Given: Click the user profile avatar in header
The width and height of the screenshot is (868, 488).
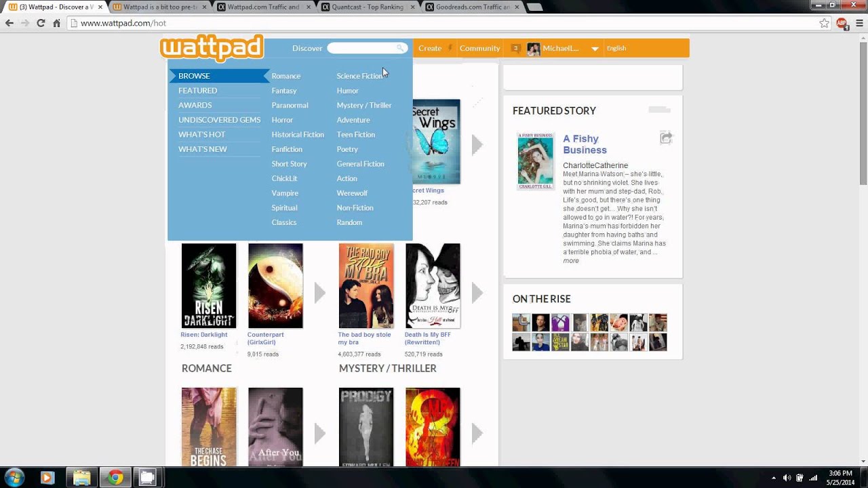Looking at the screenshot, I should tap(534, 49).
